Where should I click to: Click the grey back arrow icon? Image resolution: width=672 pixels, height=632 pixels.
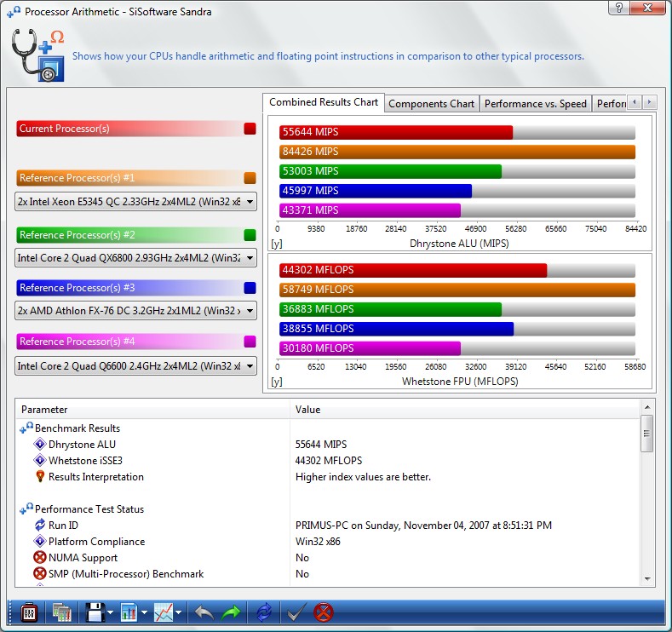tap(204, 612)
